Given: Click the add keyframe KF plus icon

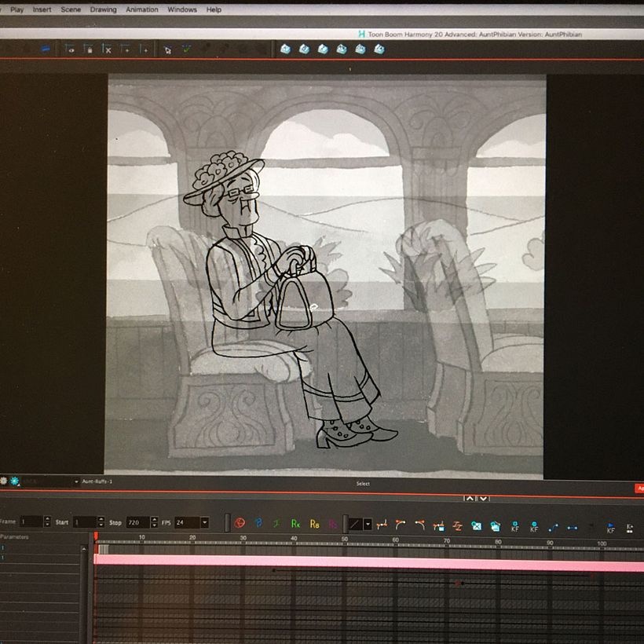Looking at the screenshot, I should pyautogui.click(x=515, y=526).
